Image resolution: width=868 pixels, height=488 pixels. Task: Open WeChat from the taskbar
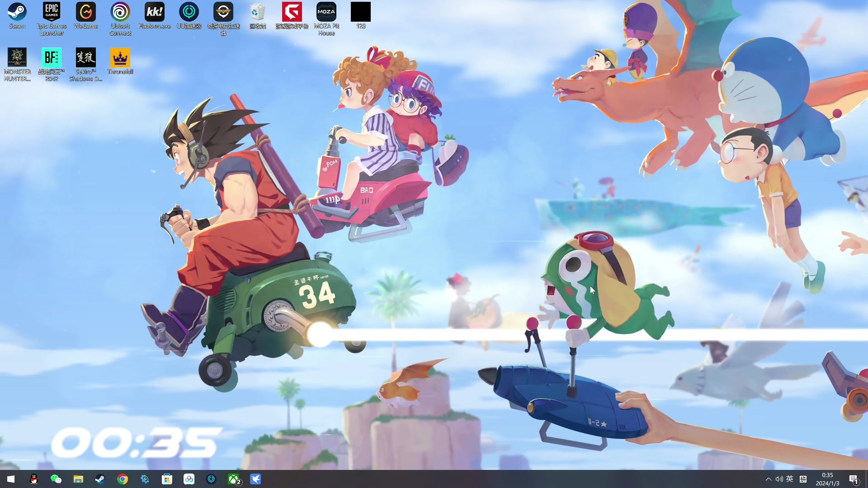pos(56,479)
